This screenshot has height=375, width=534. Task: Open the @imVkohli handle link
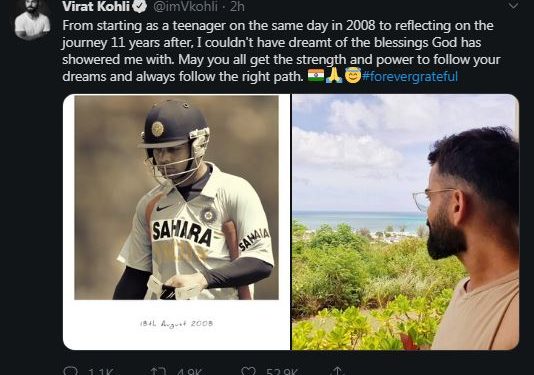pyautogui.click(x=185, y=6)
